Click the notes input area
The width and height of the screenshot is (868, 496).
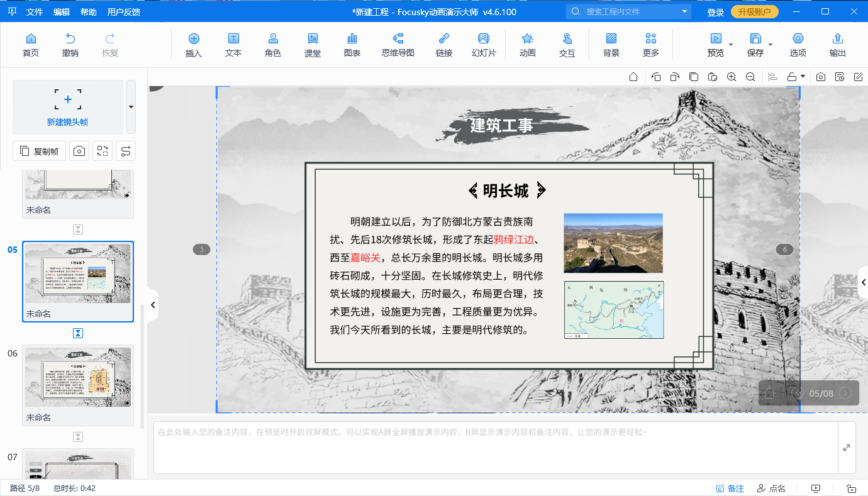(496, 448)
